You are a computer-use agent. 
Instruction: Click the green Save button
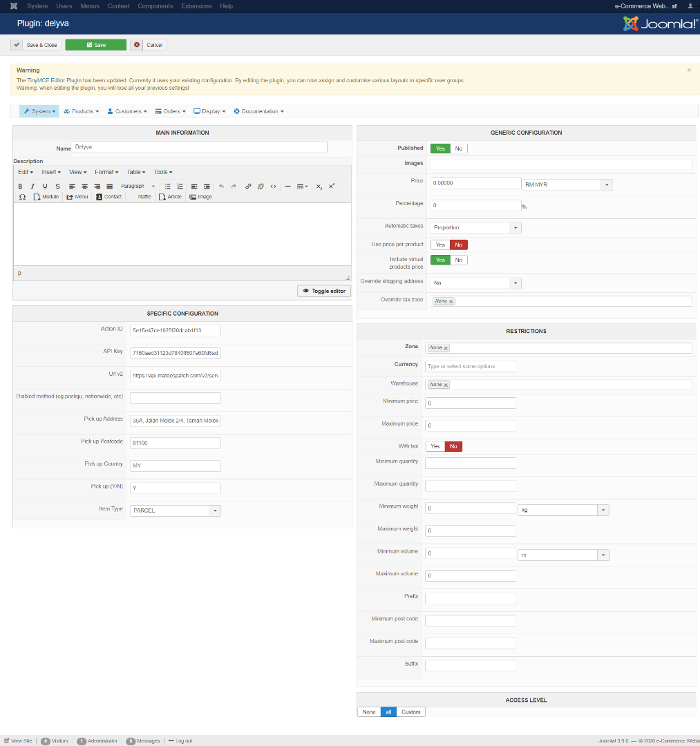point(95,45)
